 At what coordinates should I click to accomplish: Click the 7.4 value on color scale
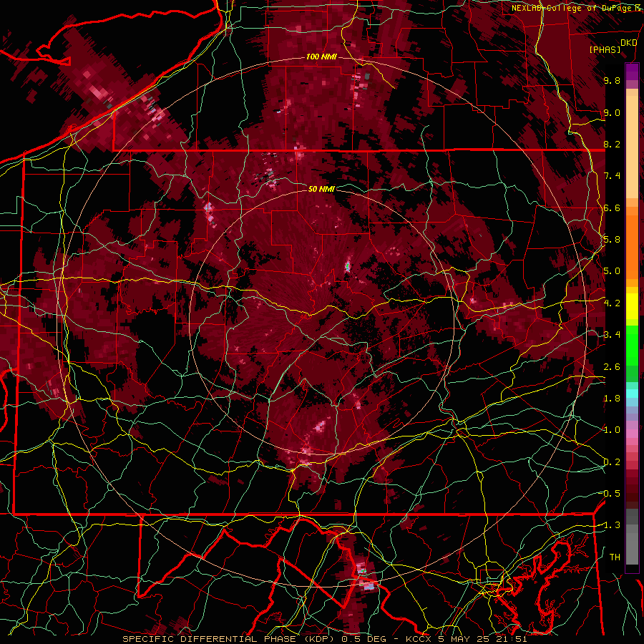point(612,176)
